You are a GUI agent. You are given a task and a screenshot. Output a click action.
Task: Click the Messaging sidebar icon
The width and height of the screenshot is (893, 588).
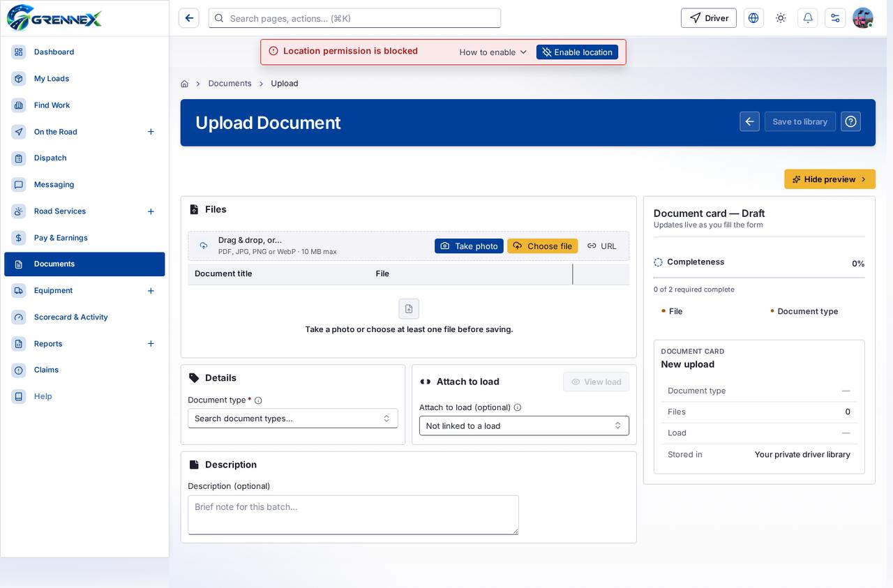pyautogui.click(x=19, y=185)
